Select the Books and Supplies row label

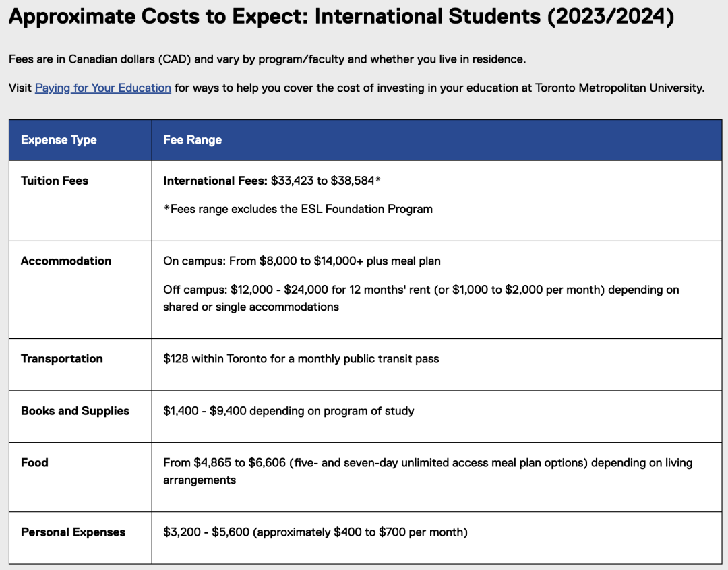[x=75, y=411]
